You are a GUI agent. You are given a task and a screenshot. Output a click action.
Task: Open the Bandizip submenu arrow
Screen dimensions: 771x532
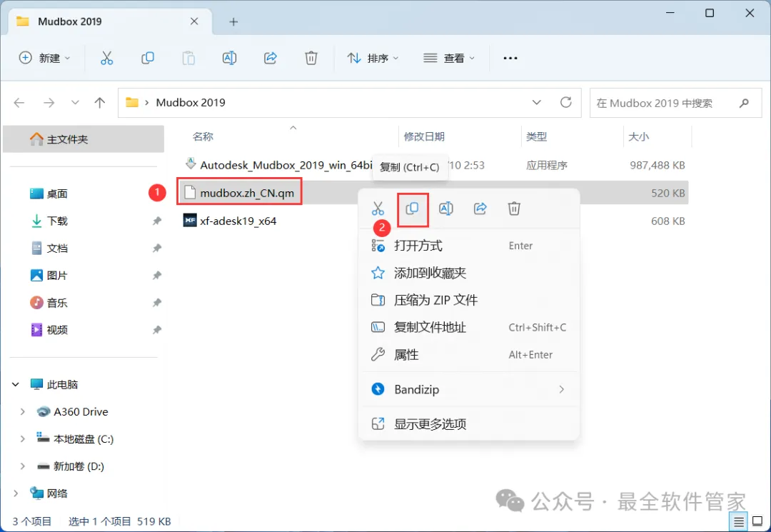[x=562, y=389]
